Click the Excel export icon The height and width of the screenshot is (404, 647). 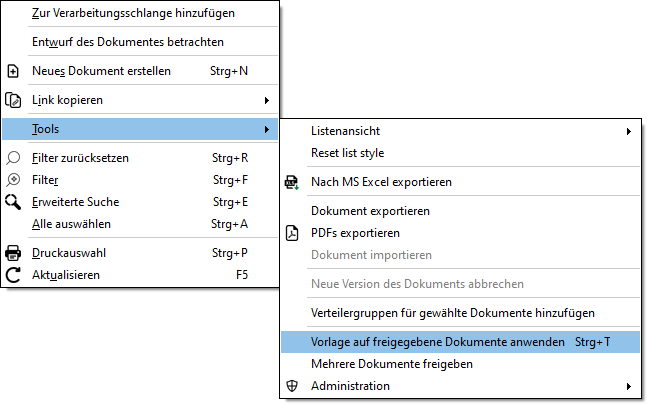(x=292, y=182)
